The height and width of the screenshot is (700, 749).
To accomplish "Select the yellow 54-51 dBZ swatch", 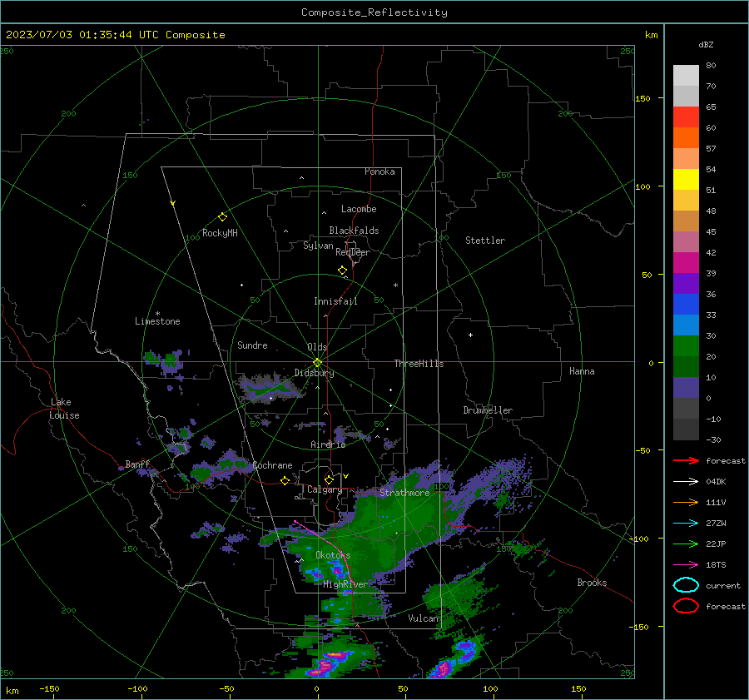I will point(686,180).
